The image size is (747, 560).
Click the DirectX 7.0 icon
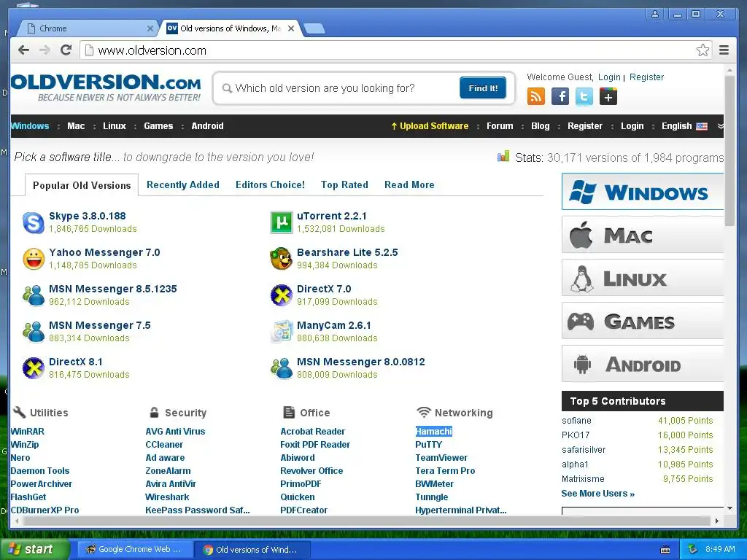click(x=282, y=296)
